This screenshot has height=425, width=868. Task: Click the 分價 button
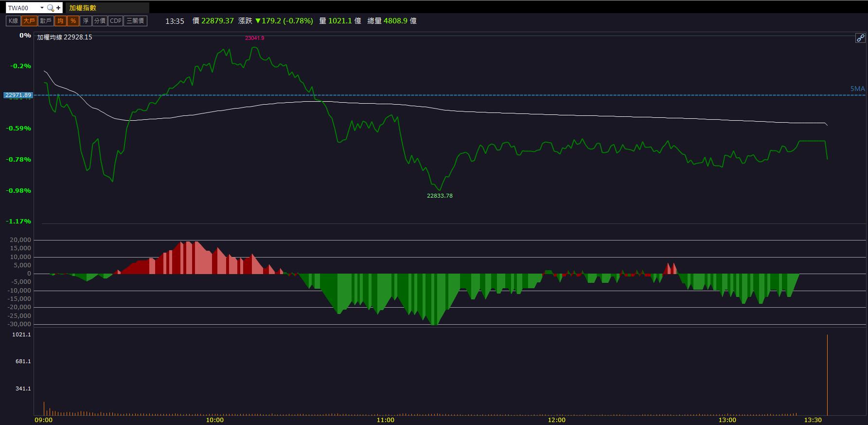pos(100,21)
